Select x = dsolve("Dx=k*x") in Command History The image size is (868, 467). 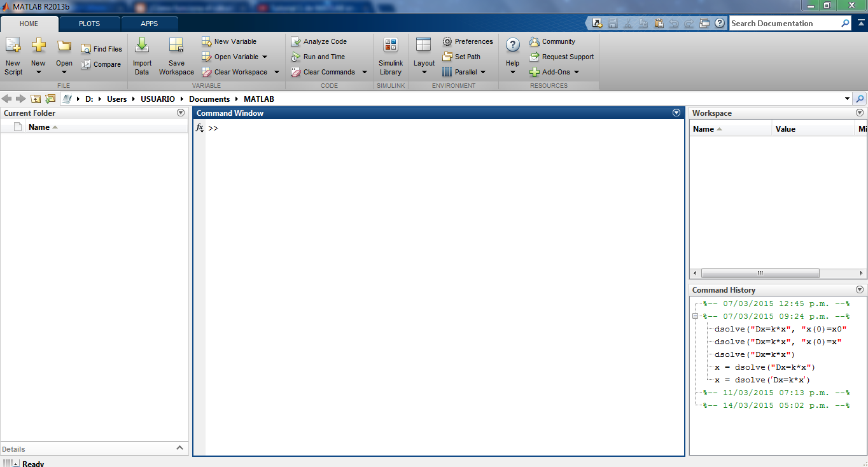pos(765,367)
